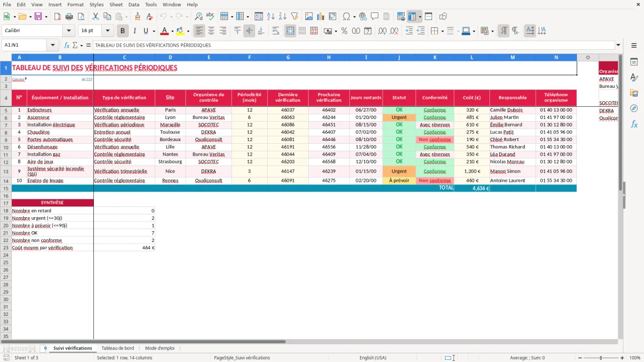This screenshot has height=362, width=644.
Task: Click zoom level 100% in status bar
Action: coord(634,358)
